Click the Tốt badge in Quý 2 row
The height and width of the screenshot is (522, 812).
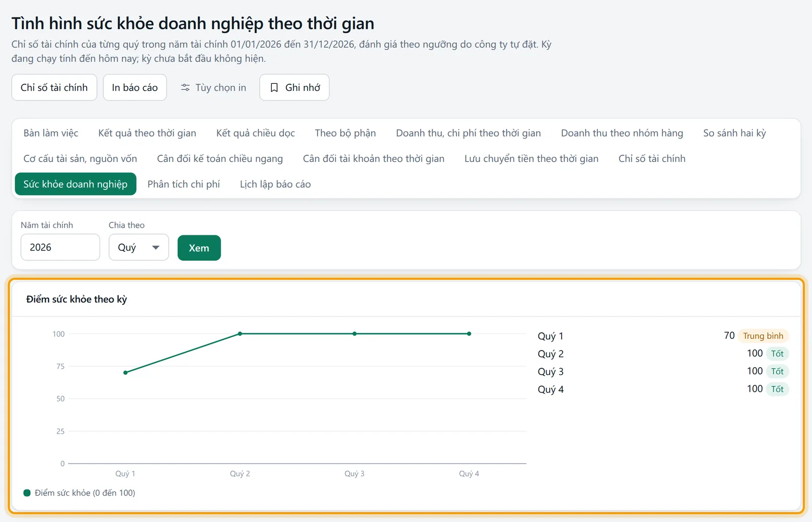777,354
